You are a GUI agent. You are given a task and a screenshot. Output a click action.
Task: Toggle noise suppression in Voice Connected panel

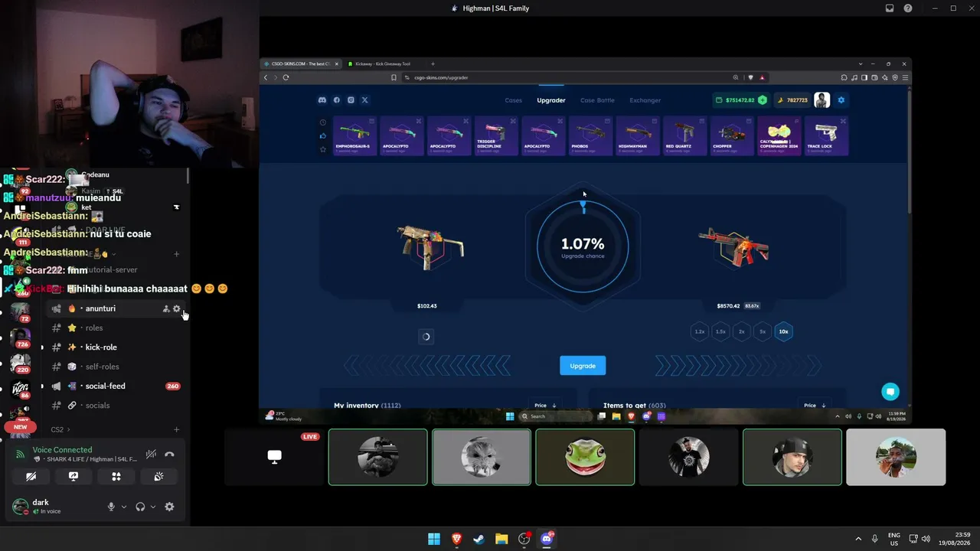click(151, 455)
